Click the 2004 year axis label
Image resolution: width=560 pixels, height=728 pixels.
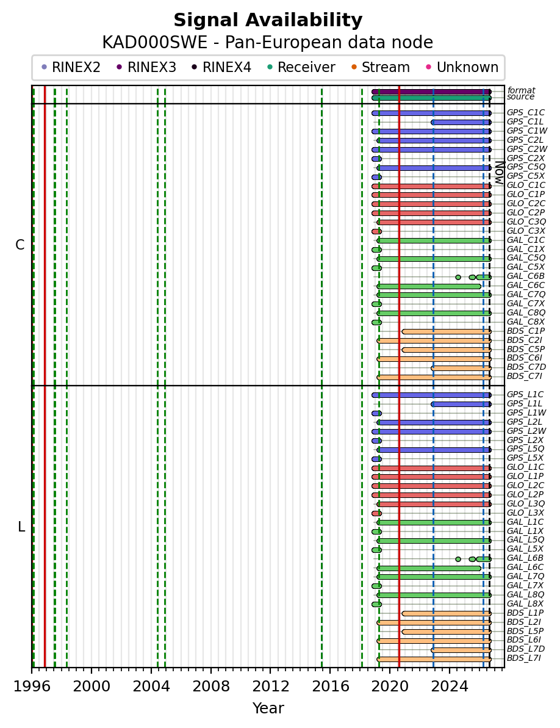pos(151,687)
